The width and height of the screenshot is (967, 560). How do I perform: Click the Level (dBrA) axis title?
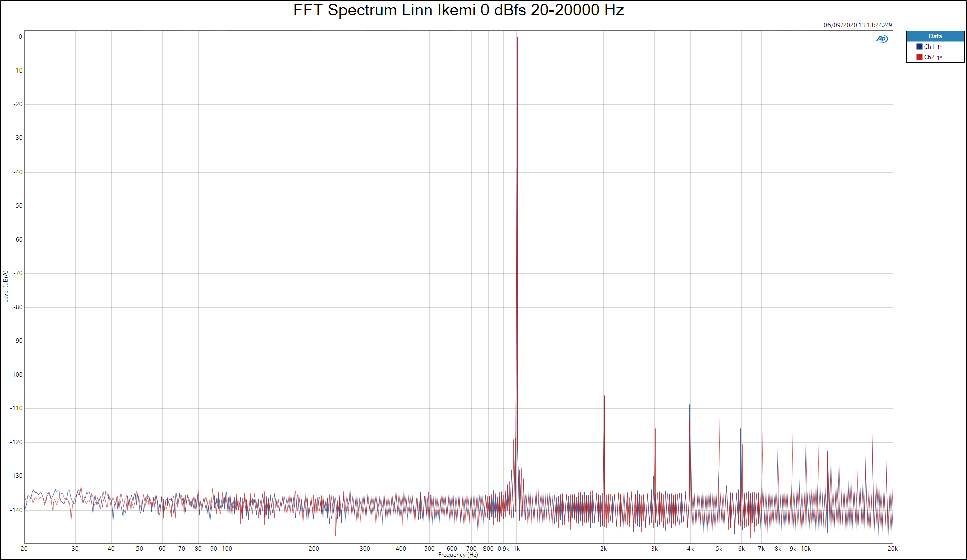(6, 286)
